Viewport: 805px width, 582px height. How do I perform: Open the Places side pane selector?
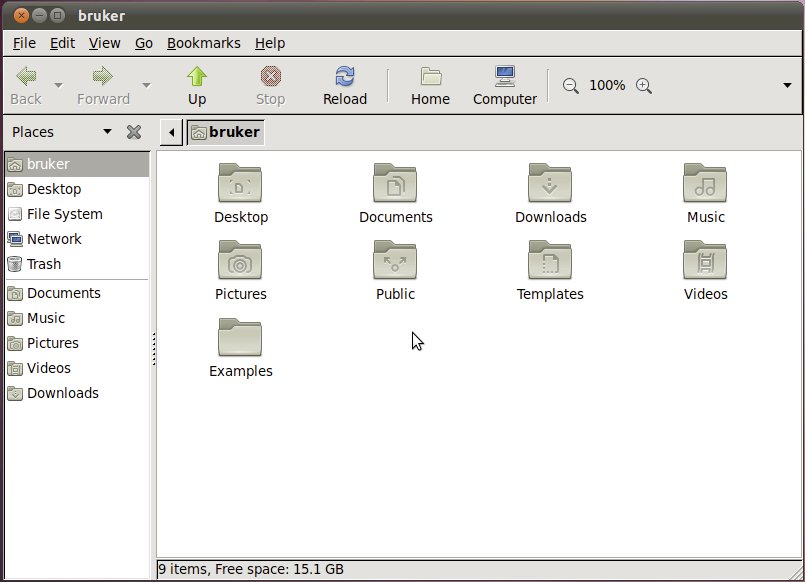(x=62, y=132)
